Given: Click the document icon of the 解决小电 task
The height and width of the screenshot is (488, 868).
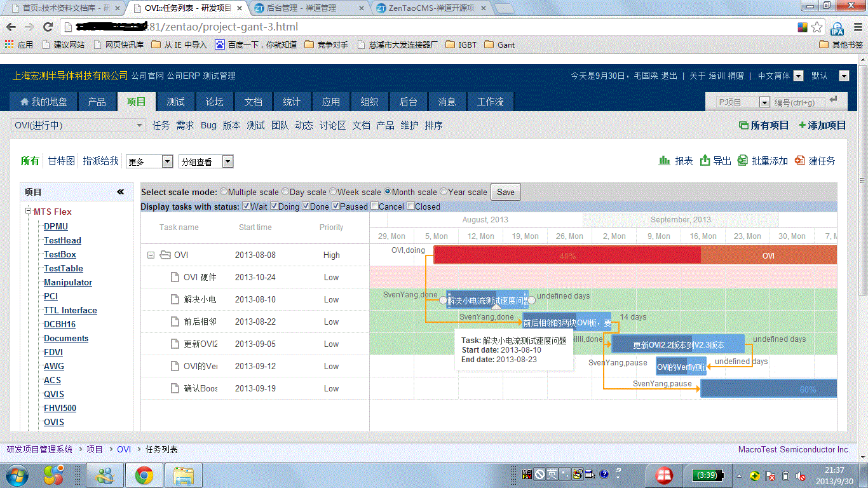Looking at the screenshot, I should [x=175, y=300].
